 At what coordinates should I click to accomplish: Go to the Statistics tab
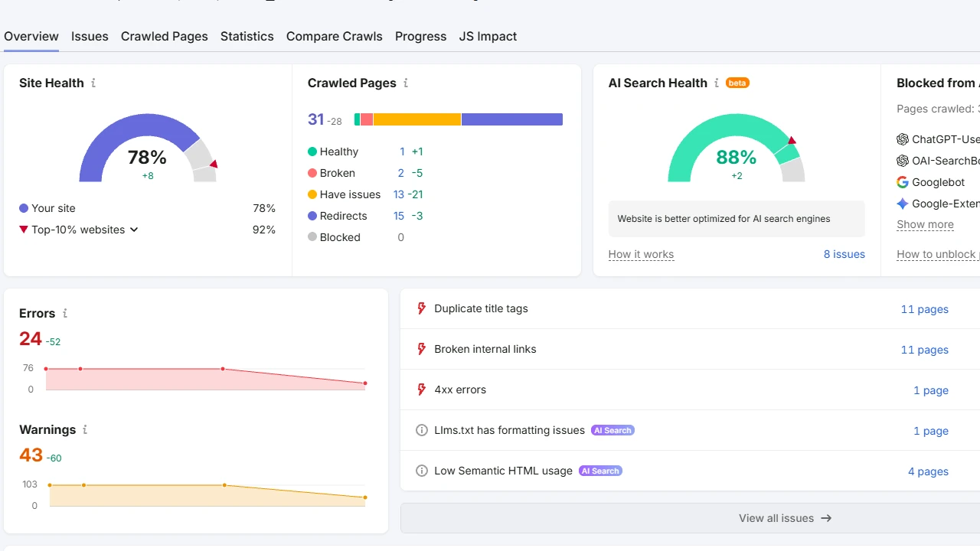point(247,36)
